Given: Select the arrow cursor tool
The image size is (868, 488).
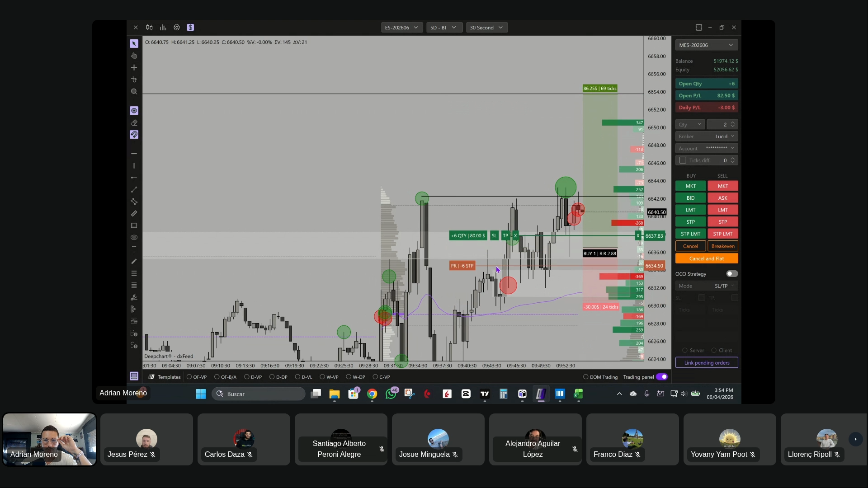Looking at the screenshot, I should pyautogui.click(x=134, y=44).
